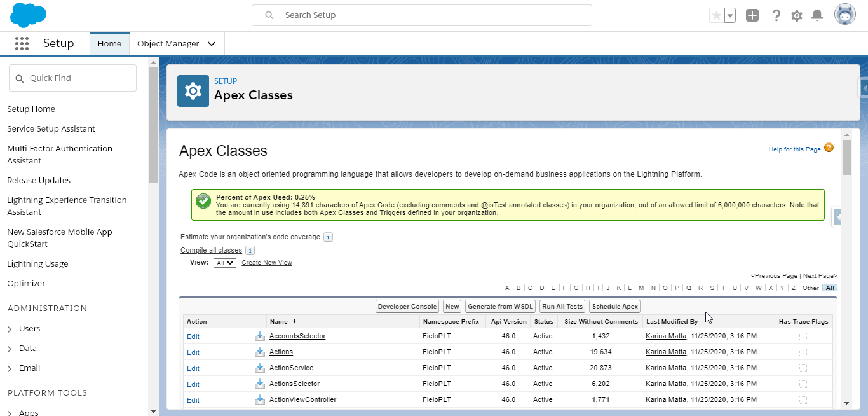This screenshot has height=416, width=868.
Task: Sort by Api Version column header
Action: (x=509, y=322)
